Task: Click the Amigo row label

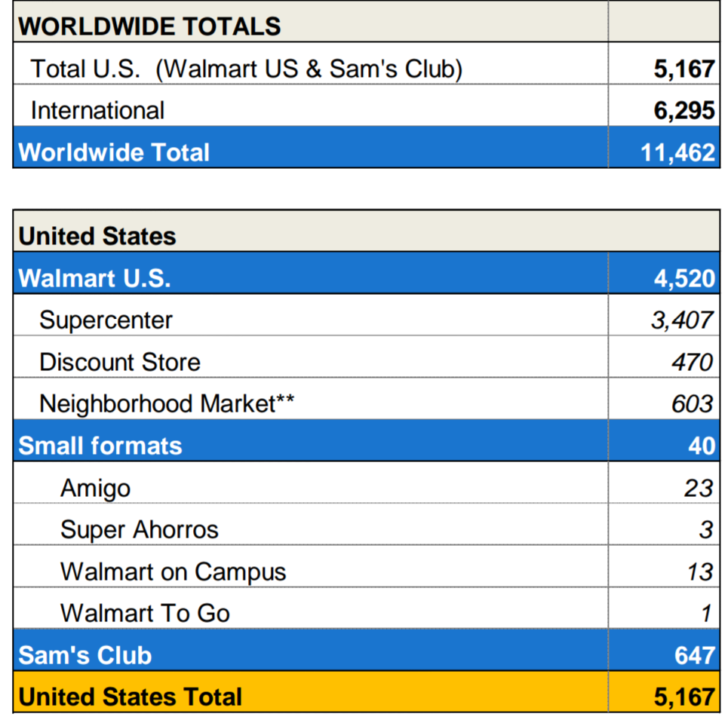Action: pos(95,488)
